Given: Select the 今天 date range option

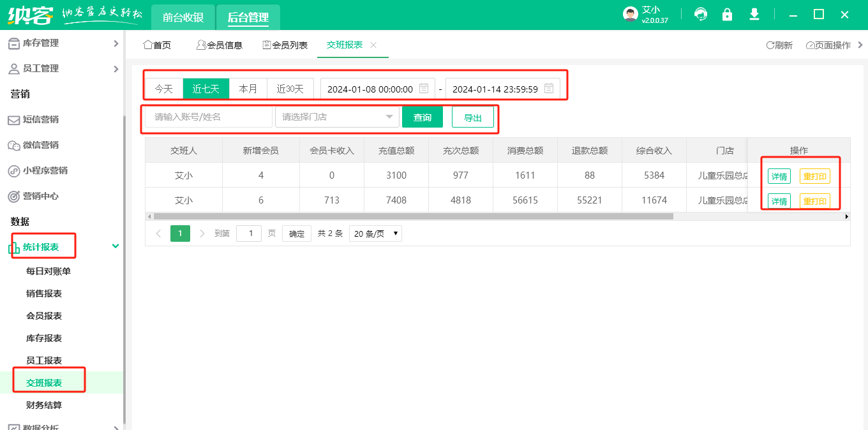Looking at the screenshot, I should point(164,89).
